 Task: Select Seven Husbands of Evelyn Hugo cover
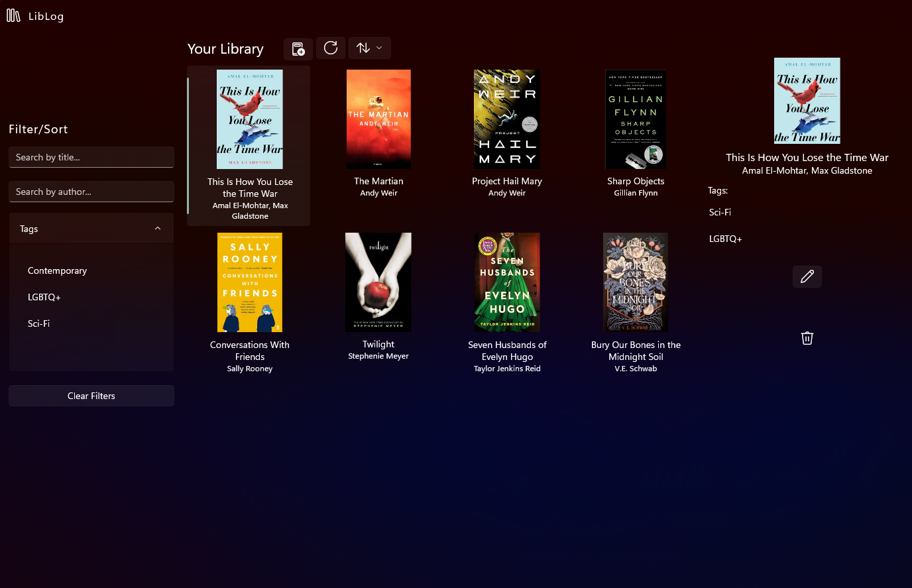pyautogui.click(x=507, y=282)
